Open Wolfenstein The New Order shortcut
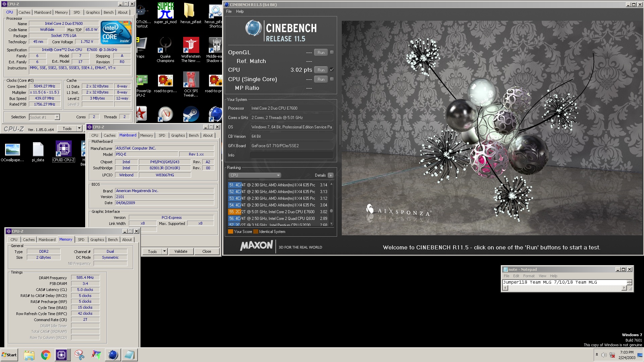The height and width of the screenshot is (362, 644). 191,50
